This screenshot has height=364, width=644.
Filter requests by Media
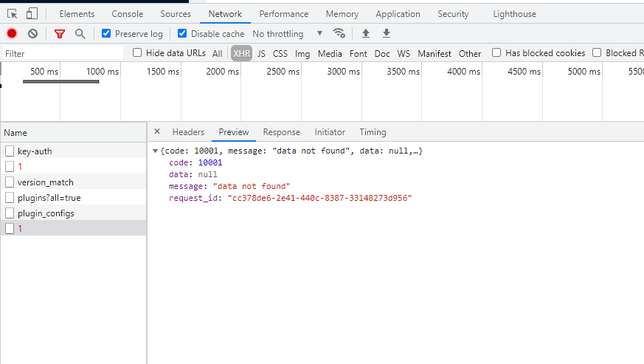coord(330,53)
